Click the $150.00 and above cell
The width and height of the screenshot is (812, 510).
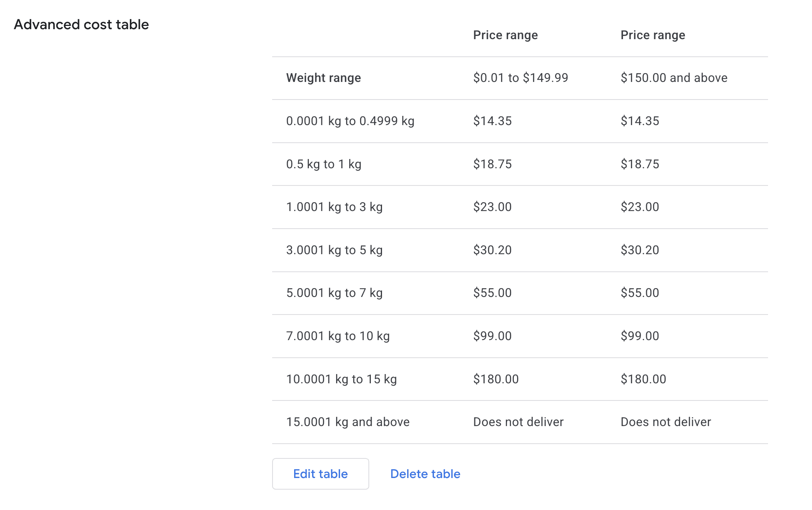pos(674,78)
